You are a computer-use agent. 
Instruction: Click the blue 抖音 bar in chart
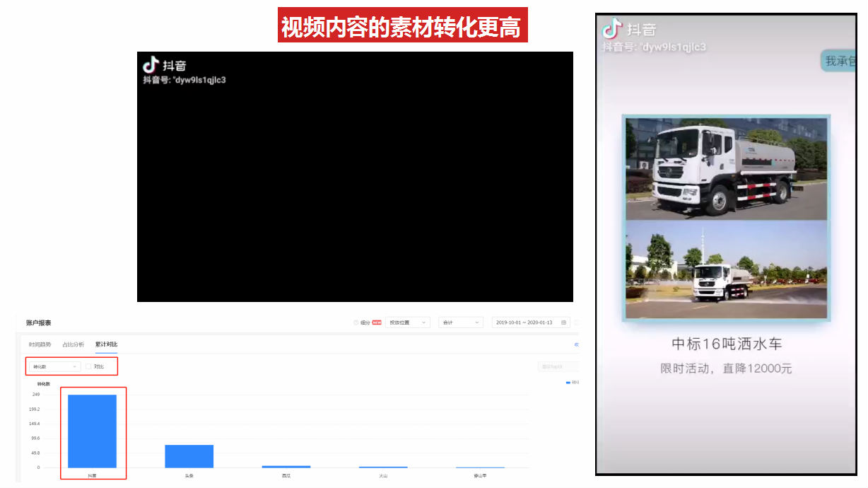[92, 431]
